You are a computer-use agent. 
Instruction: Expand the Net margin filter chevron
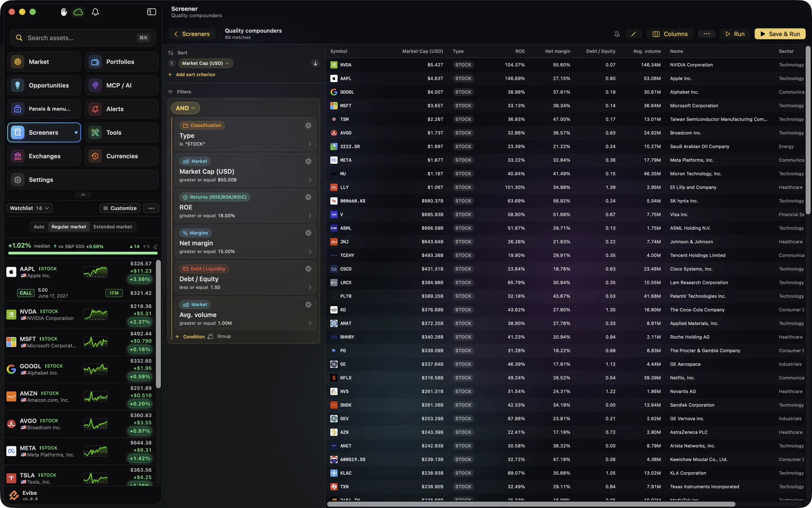(310, 252)
